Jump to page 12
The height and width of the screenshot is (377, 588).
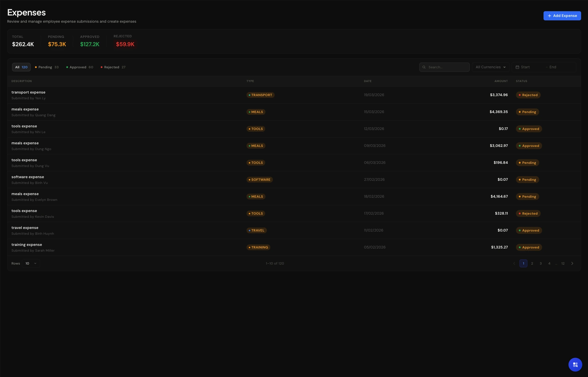tap(563, 263)
